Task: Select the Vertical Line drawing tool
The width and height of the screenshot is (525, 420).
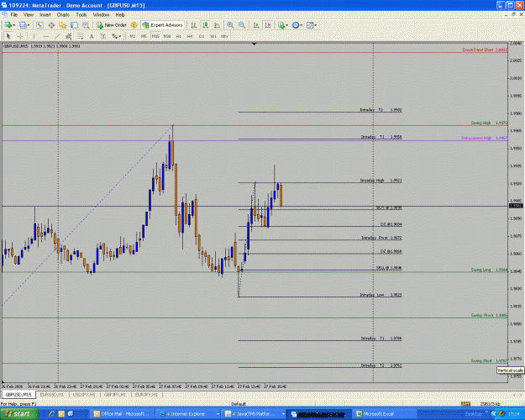Action: click(x=34, y=36)
